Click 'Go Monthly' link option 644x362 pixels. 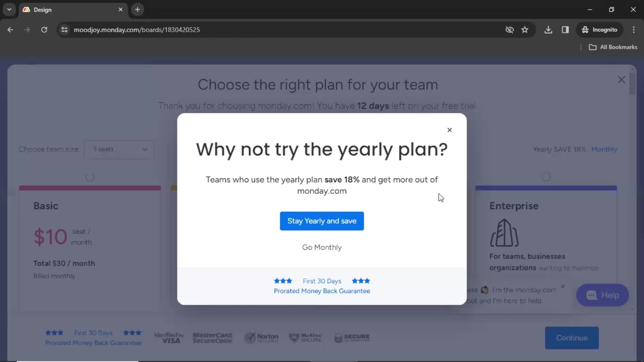click(x=322, y=247)
